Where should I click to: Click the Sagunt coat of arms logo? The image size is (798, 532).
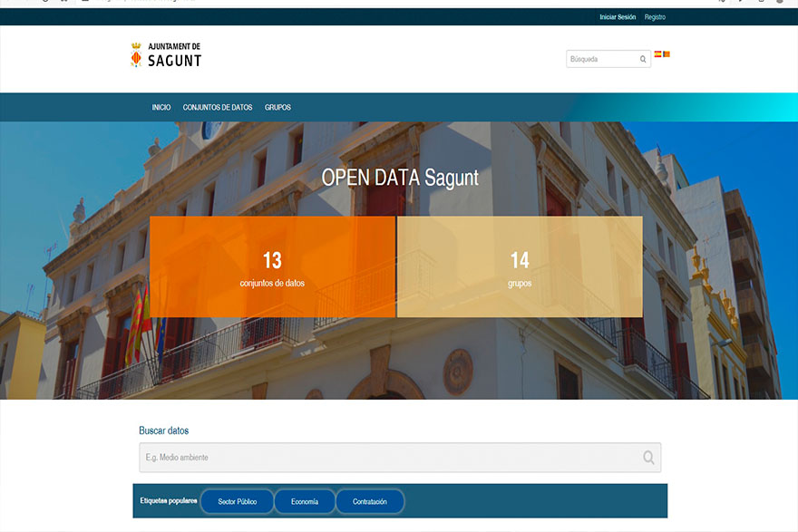pos(136,54)
